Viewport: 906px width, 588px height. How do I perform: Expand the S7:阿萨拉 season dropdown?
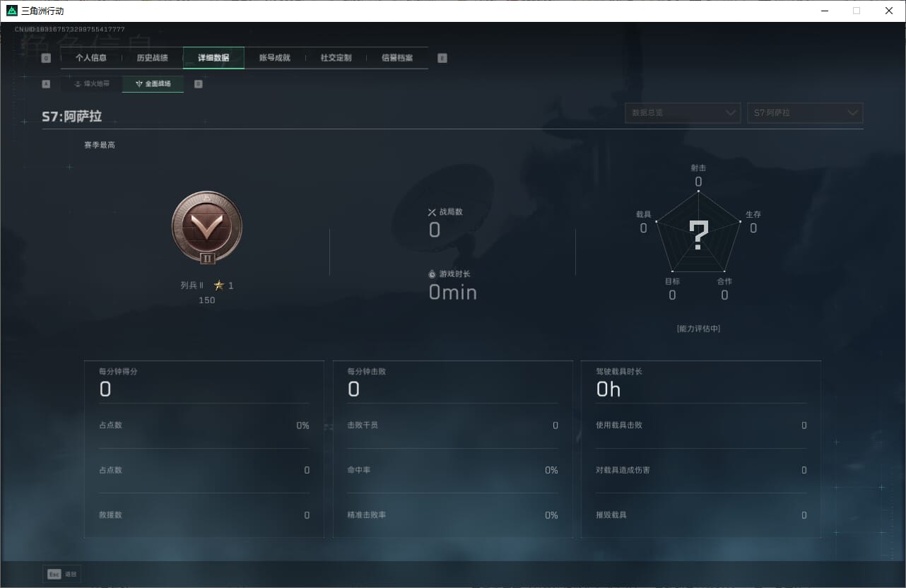point(805,113)
